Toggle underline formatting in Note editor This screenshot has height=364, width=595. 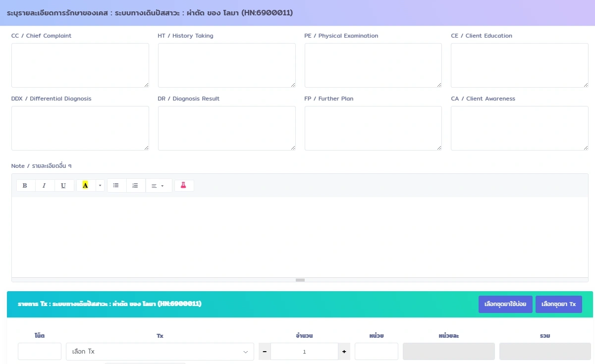[x=63, y=186]
